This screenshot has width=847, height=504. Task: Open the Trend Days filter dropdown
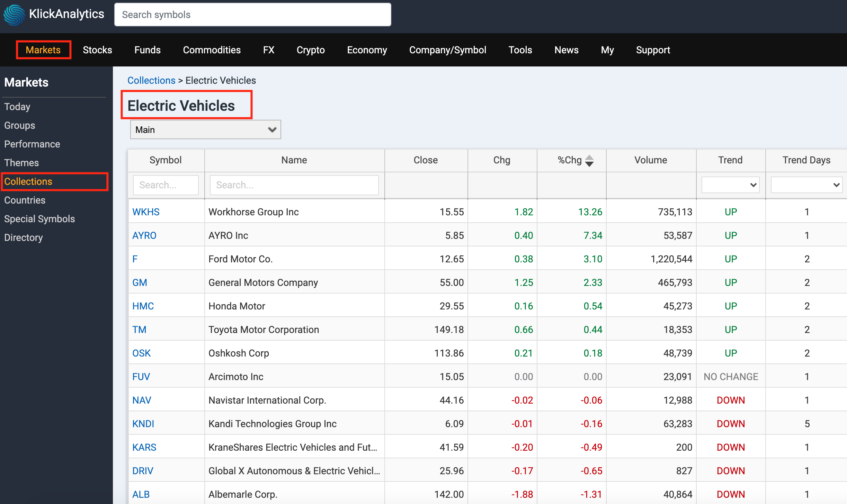pyautogui.click(x=806, y=185)
